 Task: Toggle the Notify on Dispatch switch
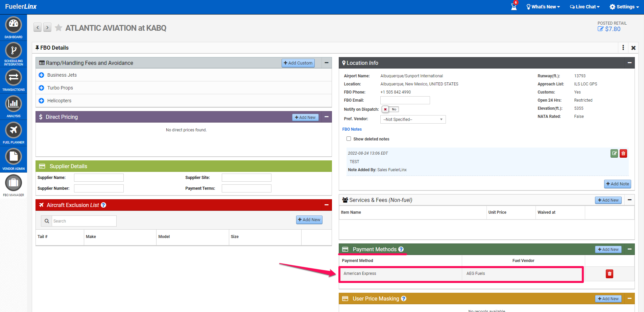(390, 109)
